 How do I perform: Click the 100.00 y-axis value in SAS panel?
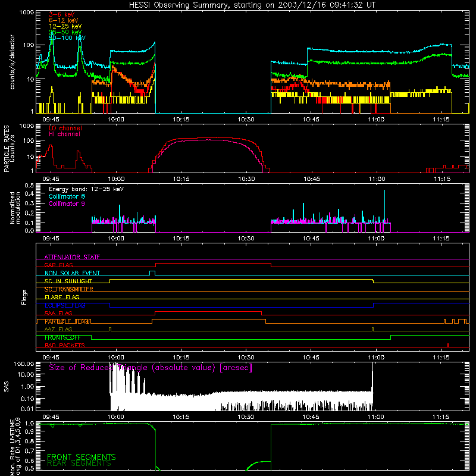24,364
